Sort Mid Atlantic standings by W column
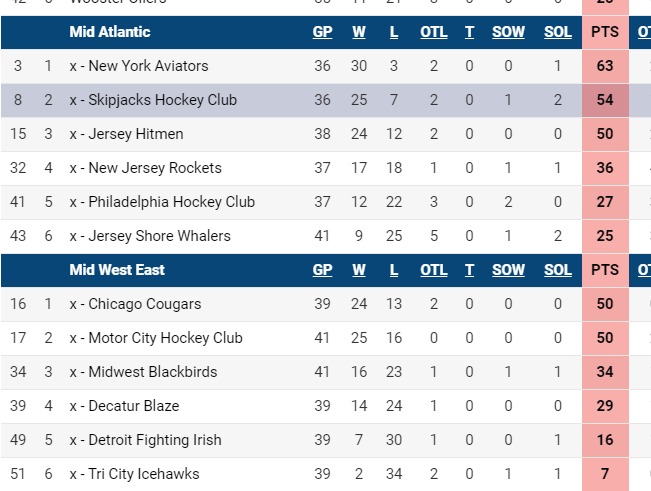The image size is (651, 491). (x=359, y=32)
